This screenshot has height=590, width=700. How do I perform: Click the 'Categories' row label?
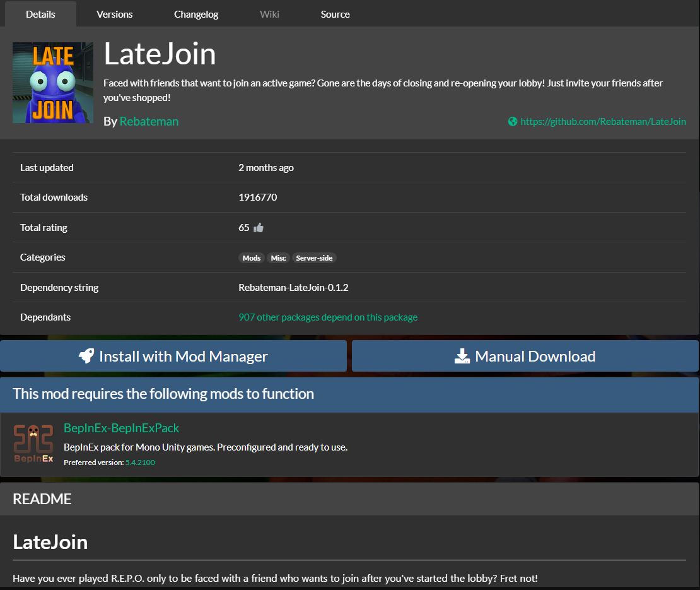pyautogui.click(x=42, y=257)
